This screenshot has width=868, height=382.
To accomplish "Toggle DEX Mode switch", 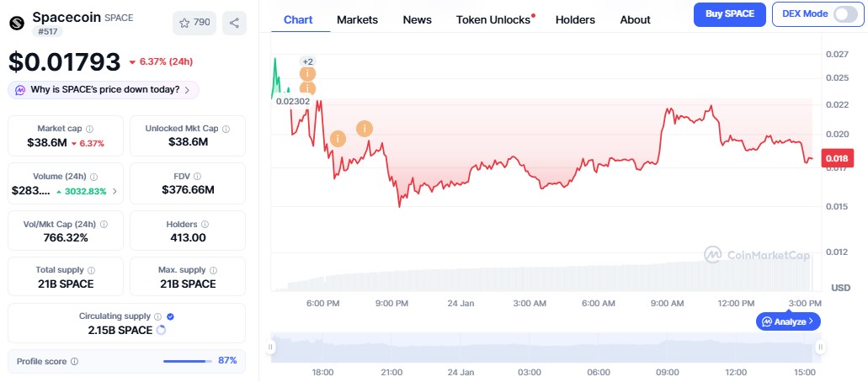I will click(x=844, y=14).
